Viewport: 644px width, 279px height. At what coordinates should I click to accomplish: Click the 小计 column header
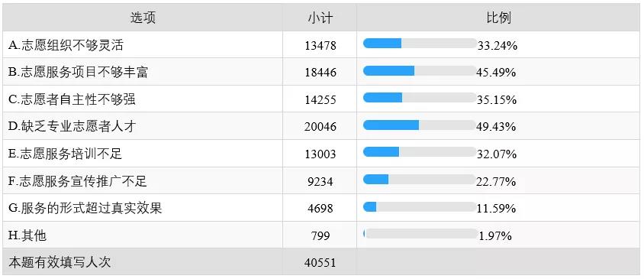(320, 18)
